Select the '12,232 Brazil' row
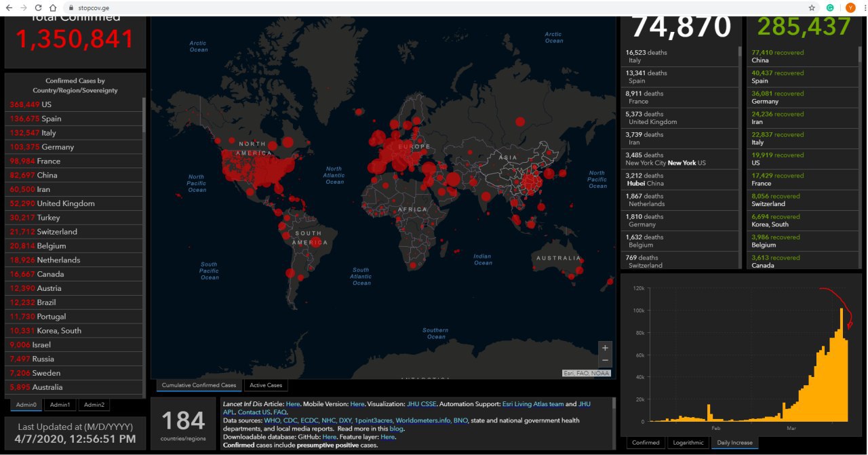The height and width of the screenshot is (455, 868). pos(75,302)
